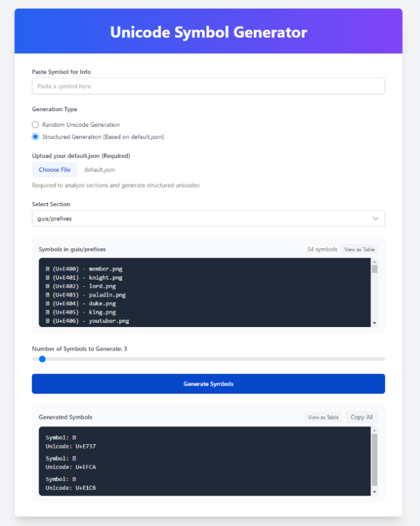Click the lord.png symbol glyph
The image size is (420, 526).
[48, 286]
